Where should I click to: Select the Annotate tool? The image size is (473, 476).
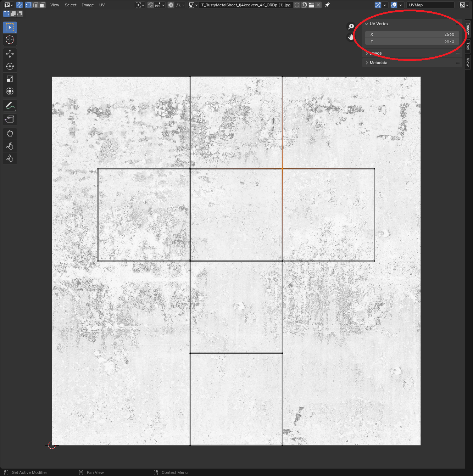tap(10, 105)
